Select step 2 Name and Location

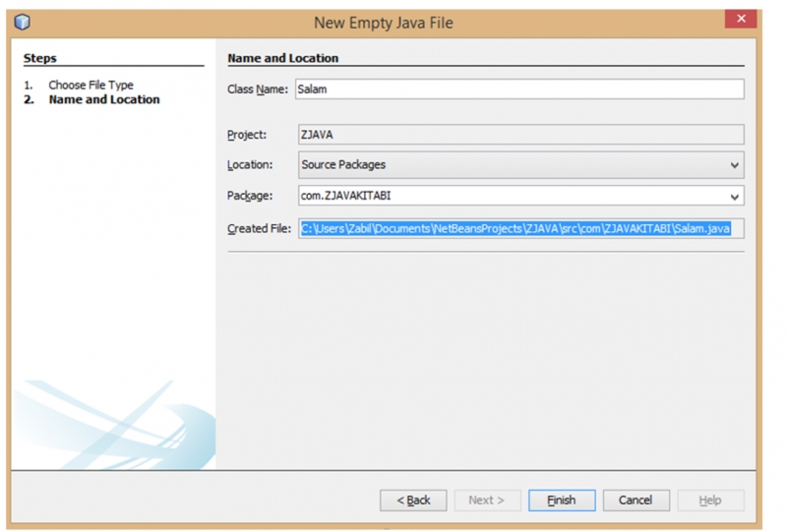pyautogui.click(x=103, y=99)
